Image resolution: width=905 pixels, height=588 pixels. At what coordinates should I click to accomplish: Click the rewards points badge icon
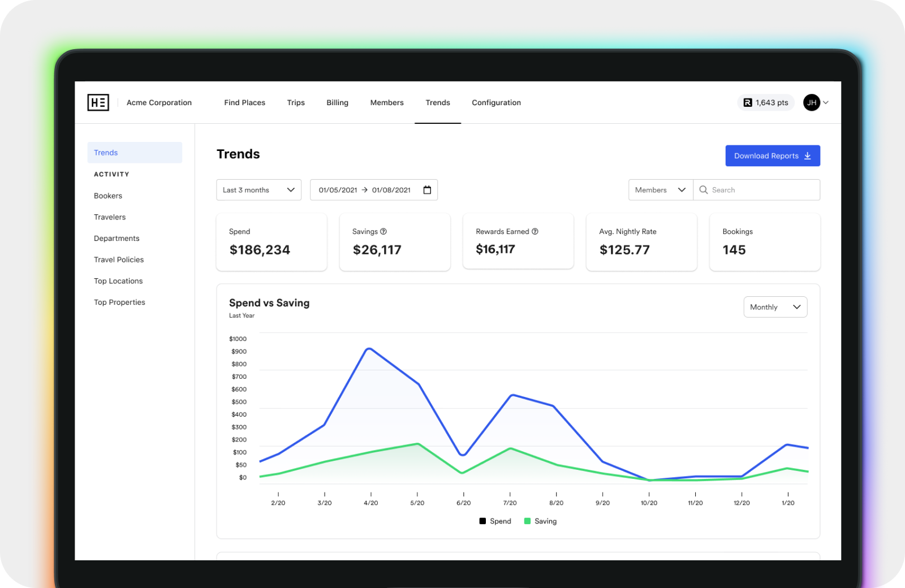click(748, 102)
